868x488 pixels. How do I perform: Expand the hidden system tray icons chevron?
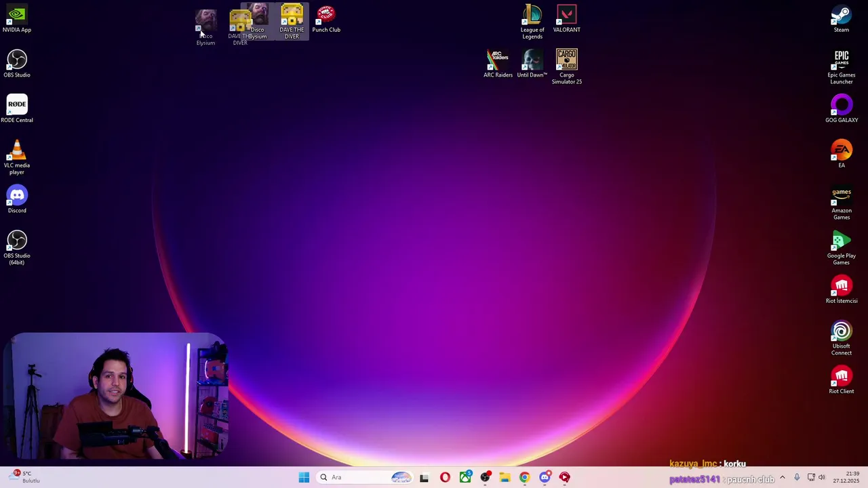(x=782, y=477)
